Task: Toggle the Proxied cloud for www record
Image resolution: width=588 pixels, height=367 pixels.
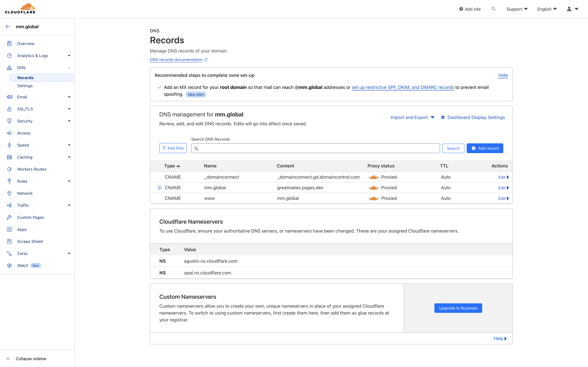Action: pos(374,198)
